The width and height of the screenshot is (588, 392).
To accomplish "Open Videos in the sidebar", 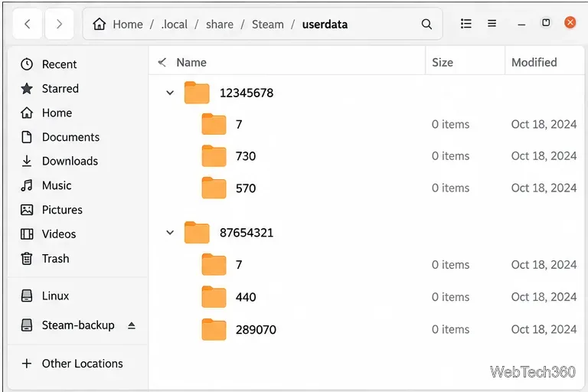I will (59, 234).
